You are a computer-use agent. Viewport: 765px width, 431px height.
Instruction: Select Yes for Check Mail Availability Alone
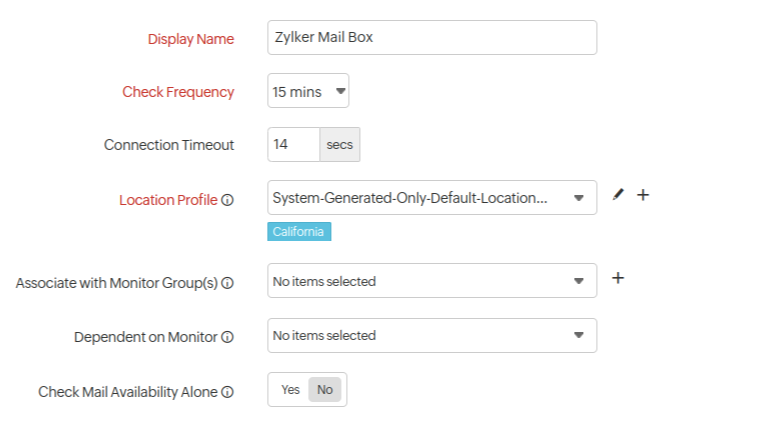coord(290,390)
